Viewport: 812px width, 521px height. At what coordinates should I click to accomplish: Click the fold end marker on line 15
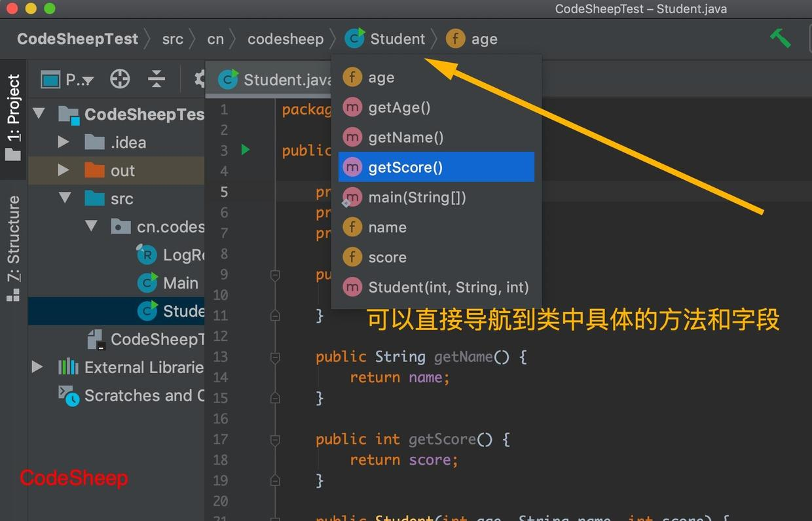tap(275, 398)
